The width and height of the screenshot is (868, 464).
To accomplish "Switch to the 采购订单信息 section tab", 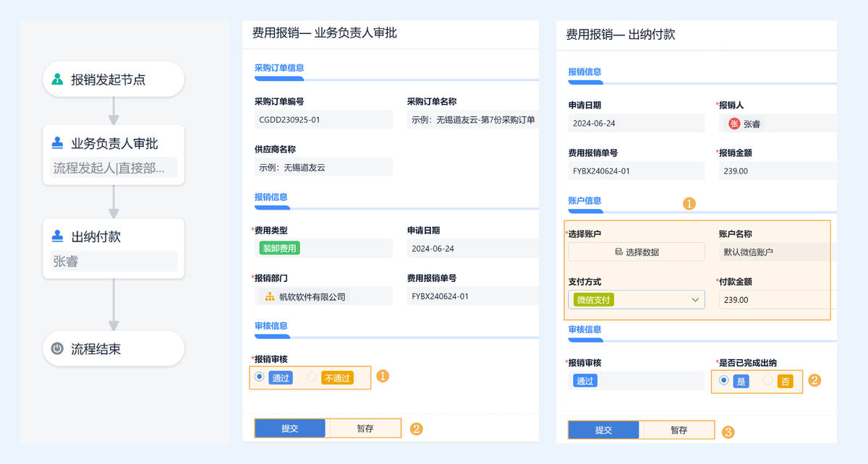I will point(279,68).
